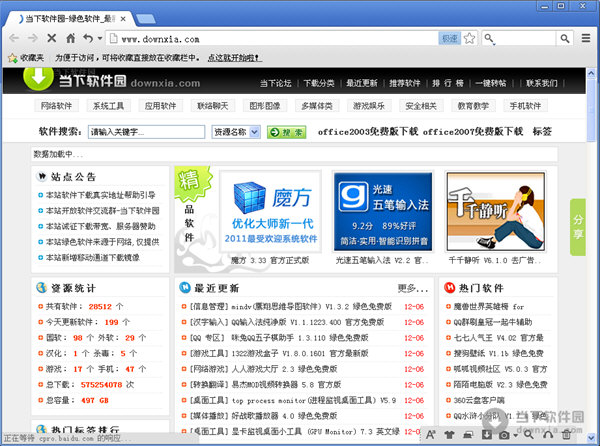Click the 点这就开始啦 link
This screenshot has height=446, width=600.
(x=235, y=58)
